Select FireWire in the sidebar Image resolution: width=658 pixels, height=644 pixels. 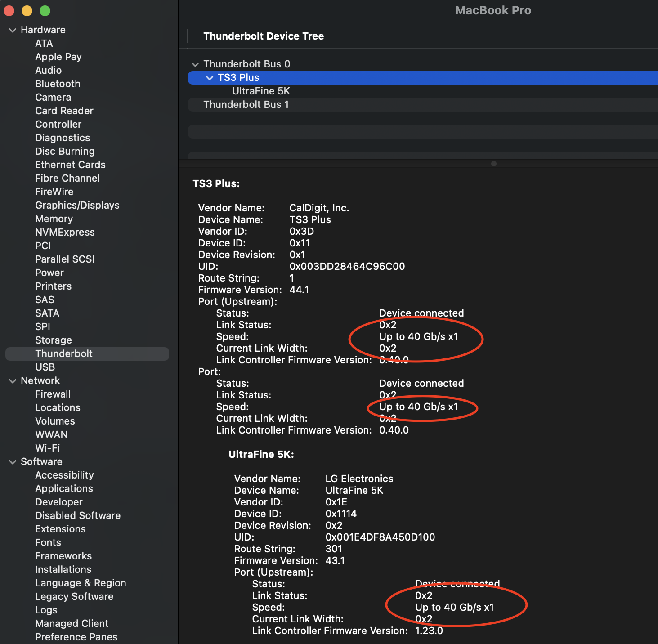(54, 192)
